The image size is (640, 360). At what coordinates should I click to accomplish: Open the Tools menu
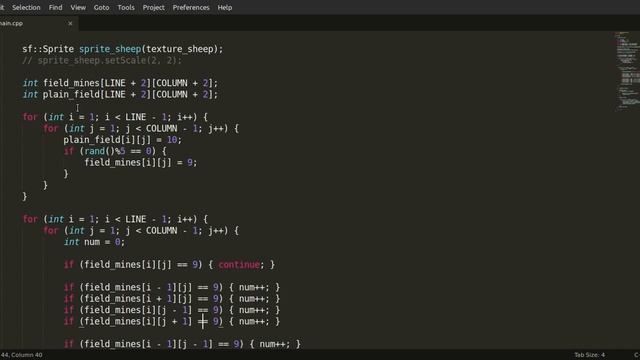[x=126, y=7]
